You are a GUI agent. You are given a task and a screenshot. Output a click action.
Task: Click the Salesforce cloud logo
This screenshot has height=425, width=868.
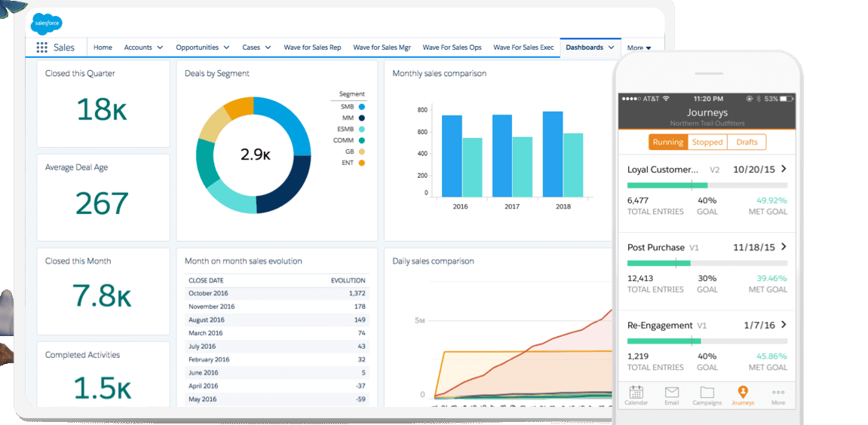(47, 24)
